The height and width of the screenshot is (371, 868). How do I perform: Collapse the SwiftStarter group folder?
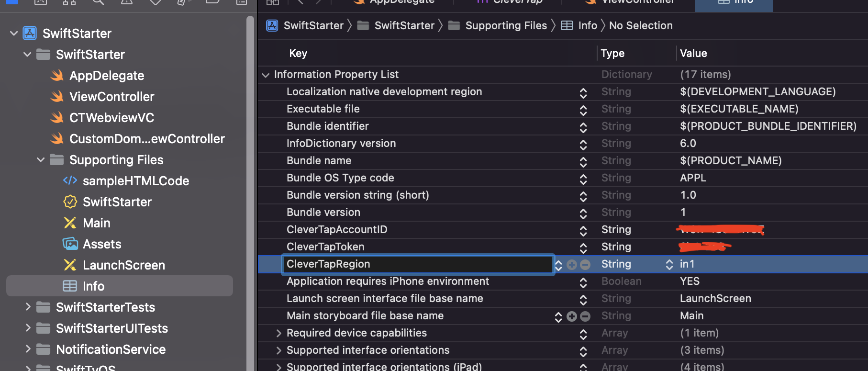(27, 54)
